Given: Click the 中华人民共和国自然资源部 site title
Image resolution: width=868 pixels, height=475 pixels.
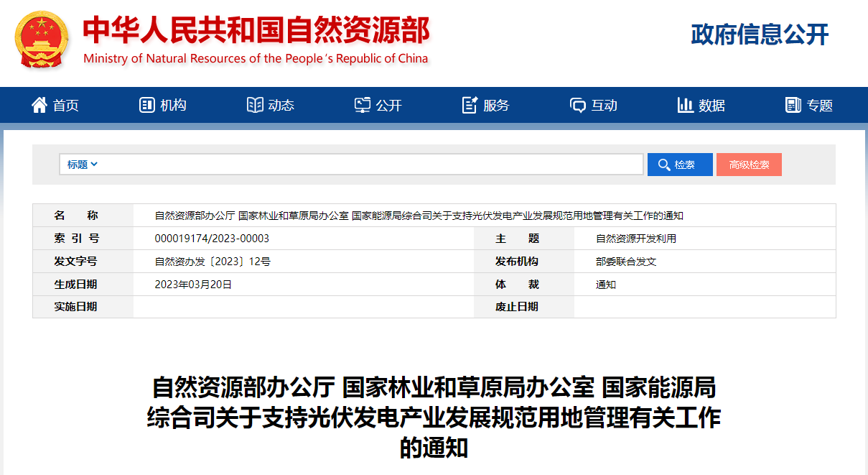Looking at the screenshot, I should pos(256,29).
